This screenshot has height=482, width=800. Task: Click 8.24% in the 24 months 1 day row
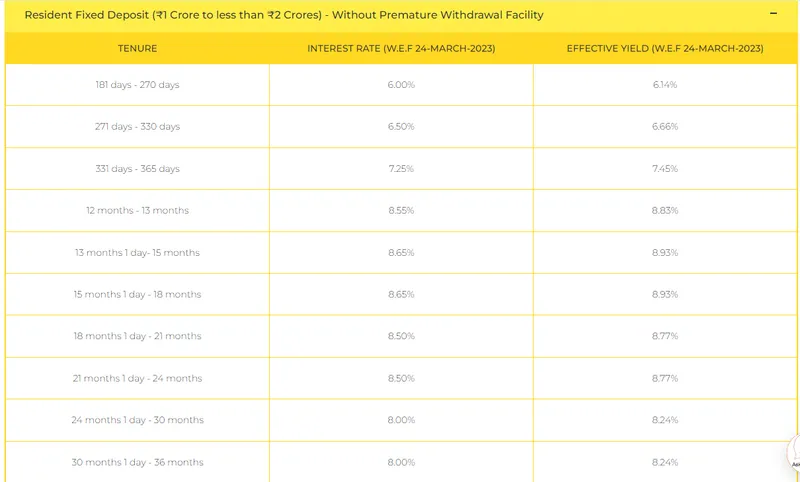tap(665, 420)
